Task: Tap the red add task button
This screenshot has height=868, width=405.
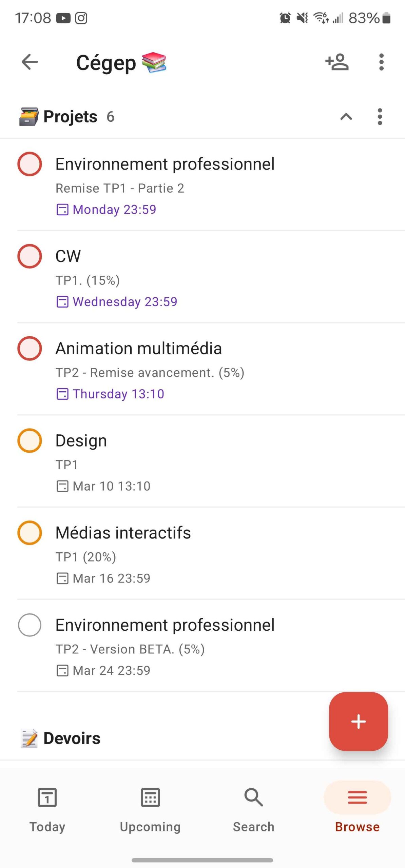Action: [x=358, y=721]
